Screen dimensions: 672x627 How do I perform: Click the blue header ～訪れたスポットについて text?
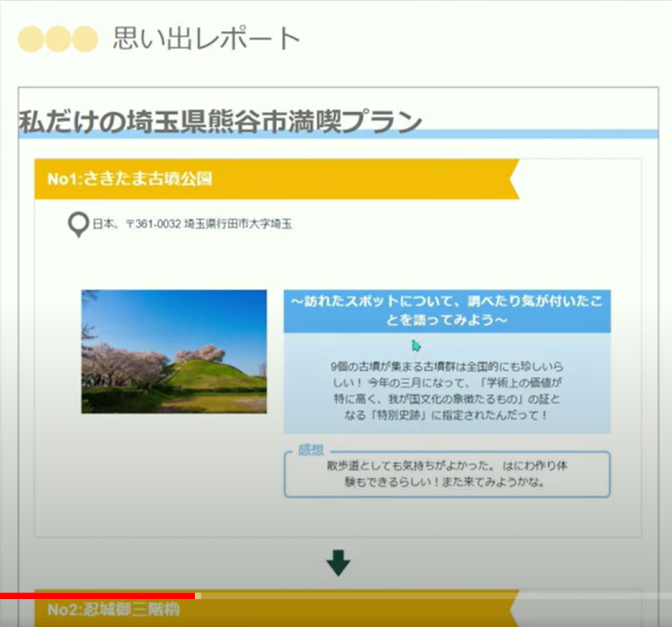tap(447, 311)
